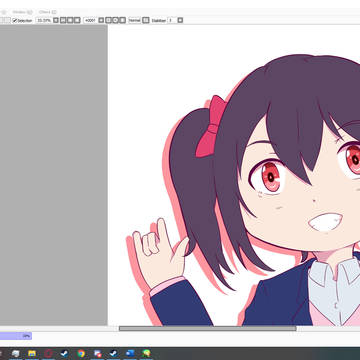The height and width of the screenshot is (360, 360).
Task: Click the zoom out button in toolbar
Action: pyautogui.click(x=70, y=20)
